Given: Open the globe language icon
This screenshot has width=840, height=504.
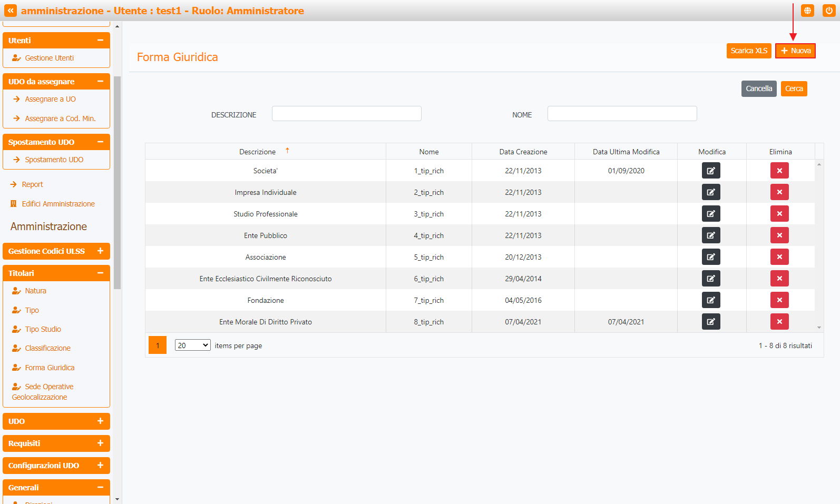Looking at the screenshot, I should pos(807,11).
